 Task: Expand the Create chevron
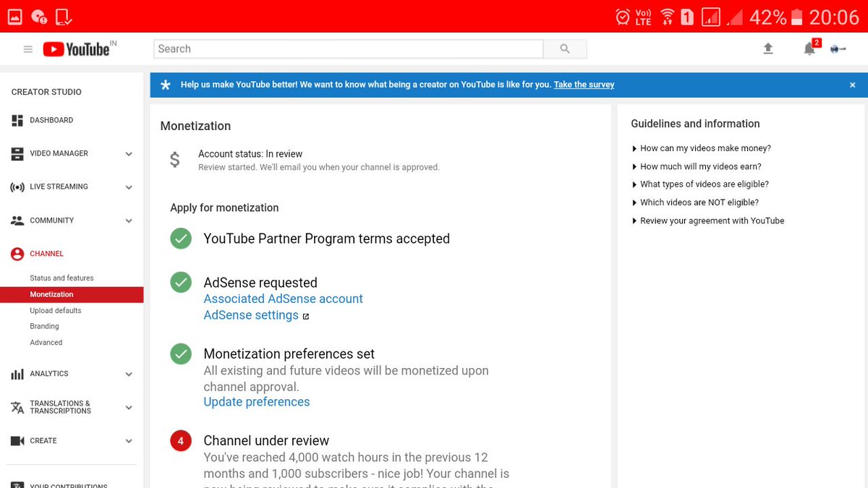tap(129, 441)
